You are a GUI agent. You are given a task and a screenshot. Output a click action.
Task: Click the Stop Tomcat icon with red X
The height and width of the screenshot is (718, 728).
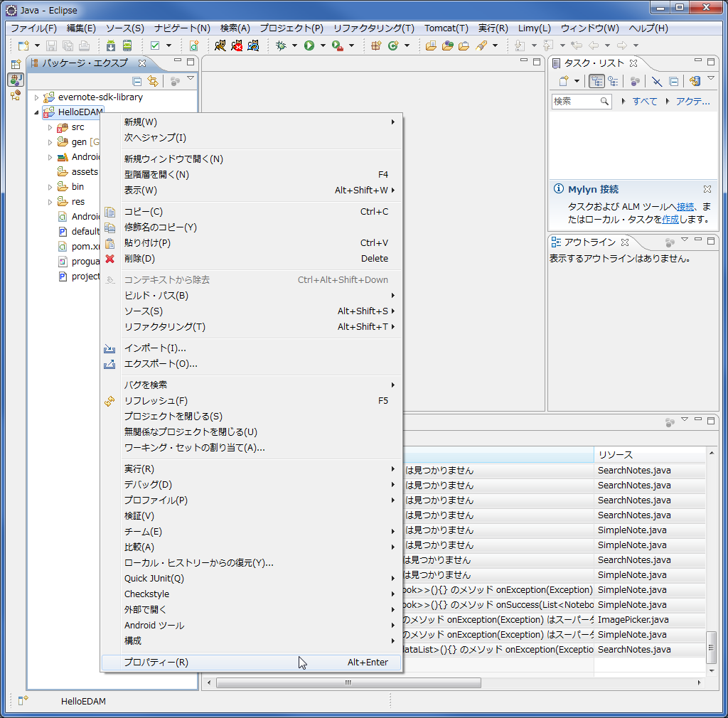(x=237, y=45)
